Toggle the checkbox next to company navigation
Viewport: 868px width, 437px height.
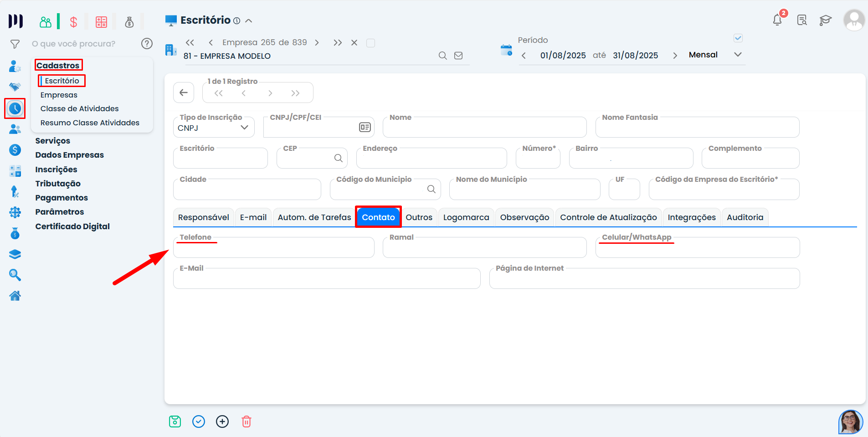click(x=371, y=43)
